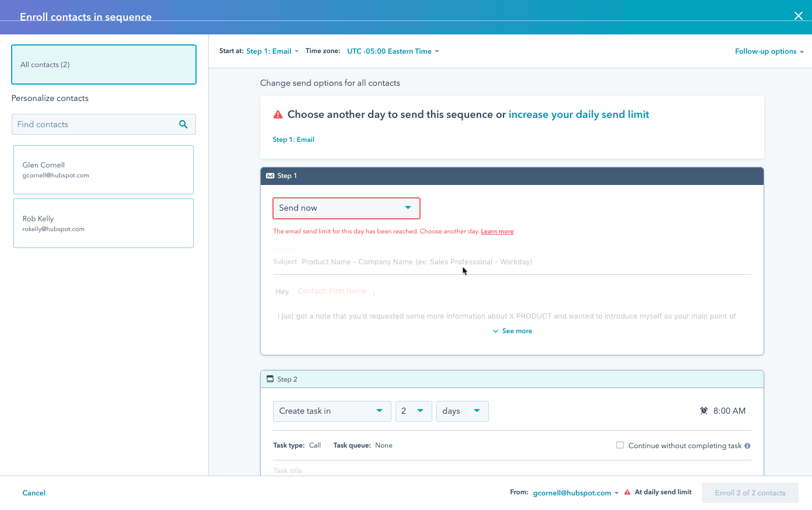This screenshot has height=510, width=812.
Task: Close the Enroll contacts dialog with X
Action: (798, 16)
